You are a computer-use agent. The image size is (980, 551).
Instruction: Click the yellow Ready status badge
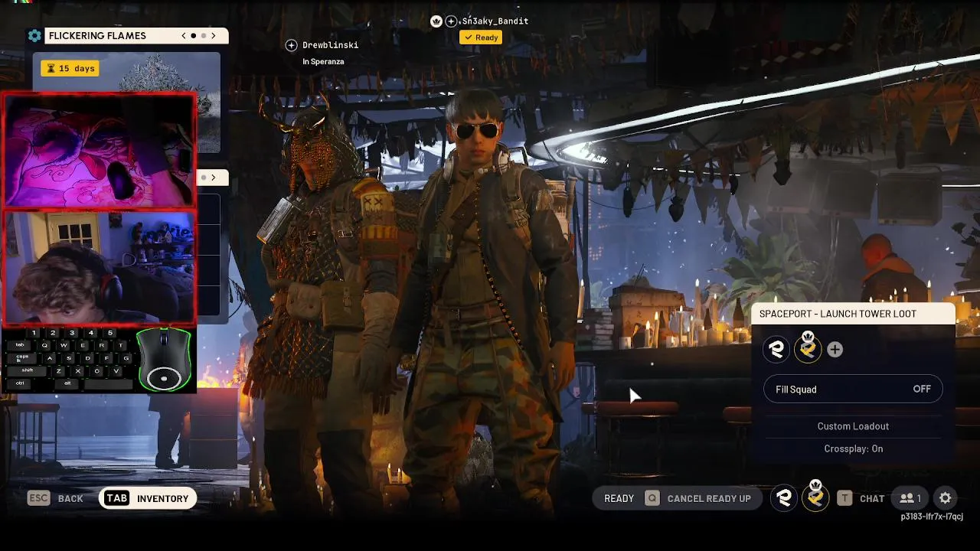(x=481, y=37)
